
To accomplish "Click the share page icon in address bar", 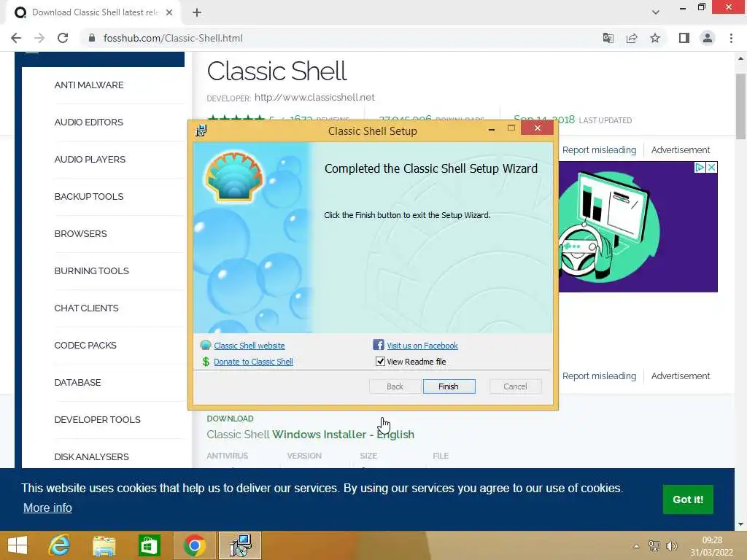I will point(632,38).
